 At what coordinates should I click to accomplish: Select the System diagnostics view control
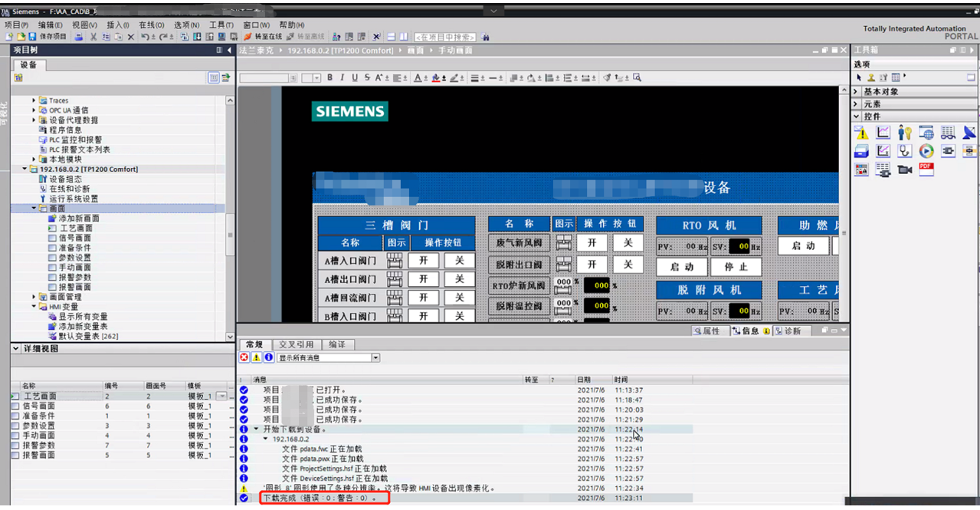[905, 151]
